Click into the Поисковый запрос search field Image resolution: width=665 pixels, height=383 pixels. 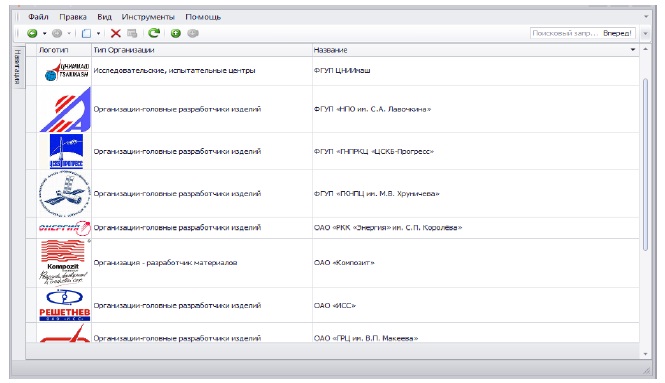565,33
